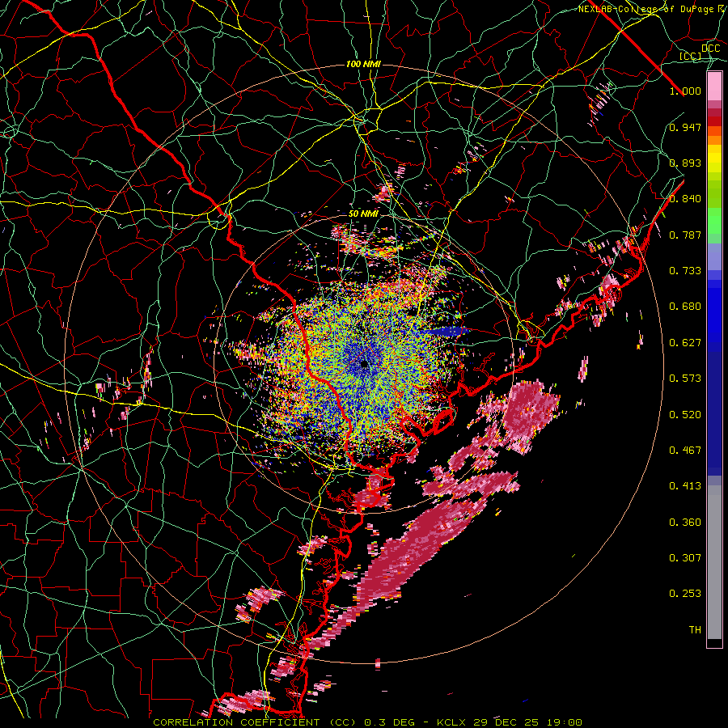Click the 0.520 legend value
Image resolution: width=728 pixels, height=728 pixels.
click(685, 415)
